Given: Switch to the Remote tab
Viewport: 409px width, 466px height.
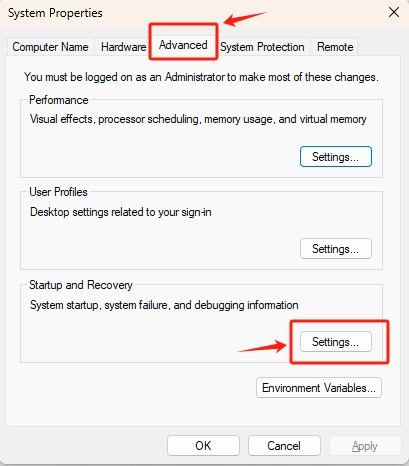Looking at the screenshot, I should [335, 47].
